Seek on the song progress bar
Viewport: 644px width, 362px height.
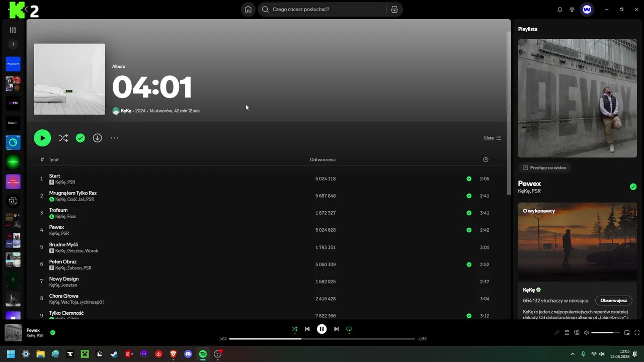[322, 339]
